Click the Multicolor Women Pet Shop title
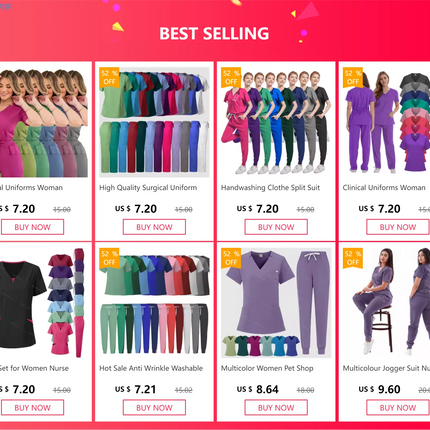Screen dimensions: 430x430 click(x=267, y=368)
